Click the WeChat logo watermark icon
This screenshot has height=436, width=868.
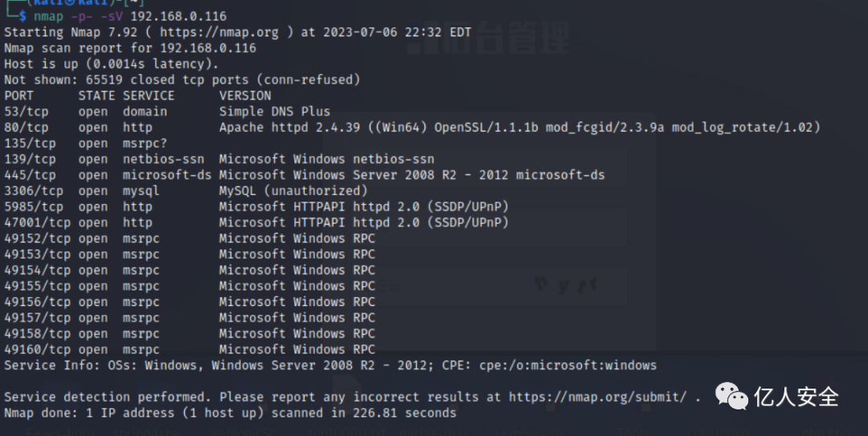pyautogui.click(x=731, y=396)
